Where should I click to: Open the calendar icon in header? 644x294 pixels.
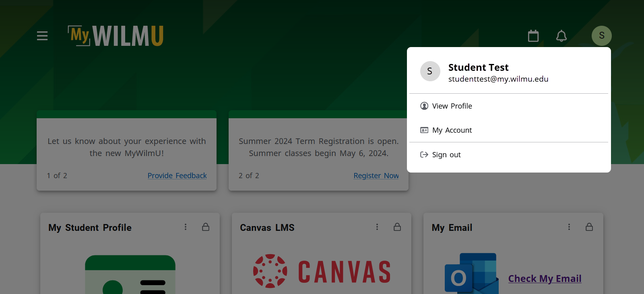click(533, 36)
